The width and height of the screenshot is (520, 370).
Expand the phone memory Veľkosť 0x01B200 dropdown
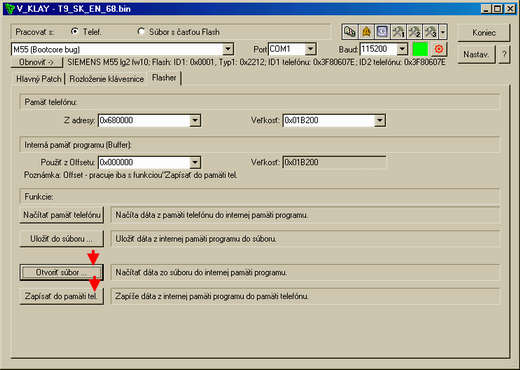pyautogui.click(x=380, y=120)
